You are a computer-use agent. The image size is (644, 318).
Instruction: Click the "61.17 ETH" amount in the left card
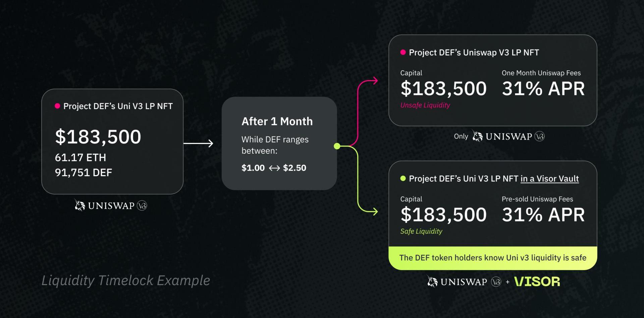(x=80, y=157)
